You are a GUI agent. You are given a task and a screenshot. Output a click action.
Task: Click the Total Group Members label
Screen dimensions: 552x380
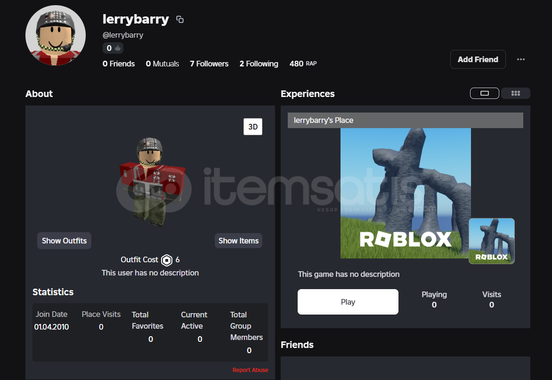tap(246, 326)
